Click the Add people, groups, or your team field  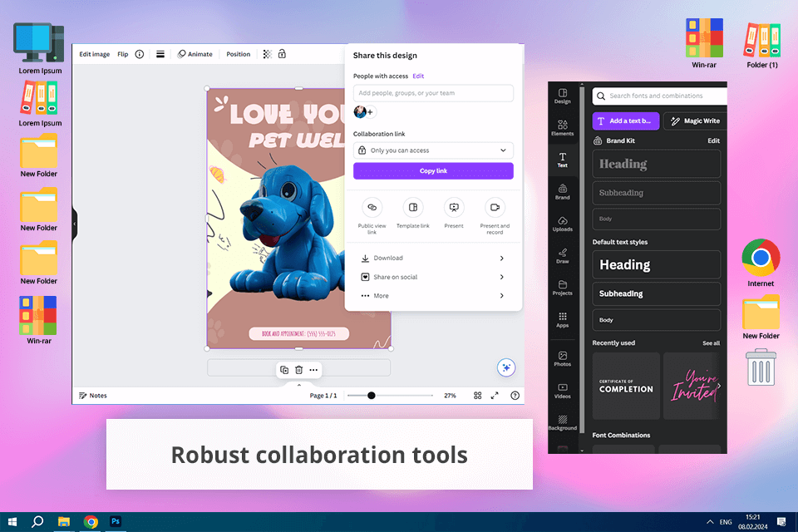pos(433,93)
